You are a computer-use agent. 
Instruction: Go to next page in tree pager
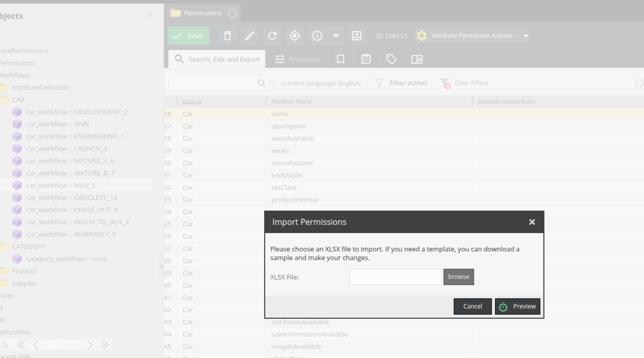(90, 345)
